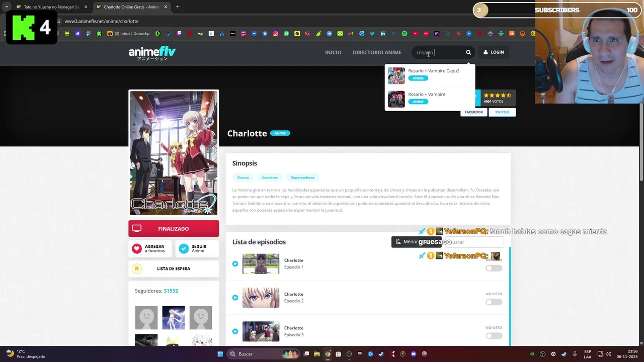
Task: Open the Telegram bookmark icon
Action: pos(329,34)
